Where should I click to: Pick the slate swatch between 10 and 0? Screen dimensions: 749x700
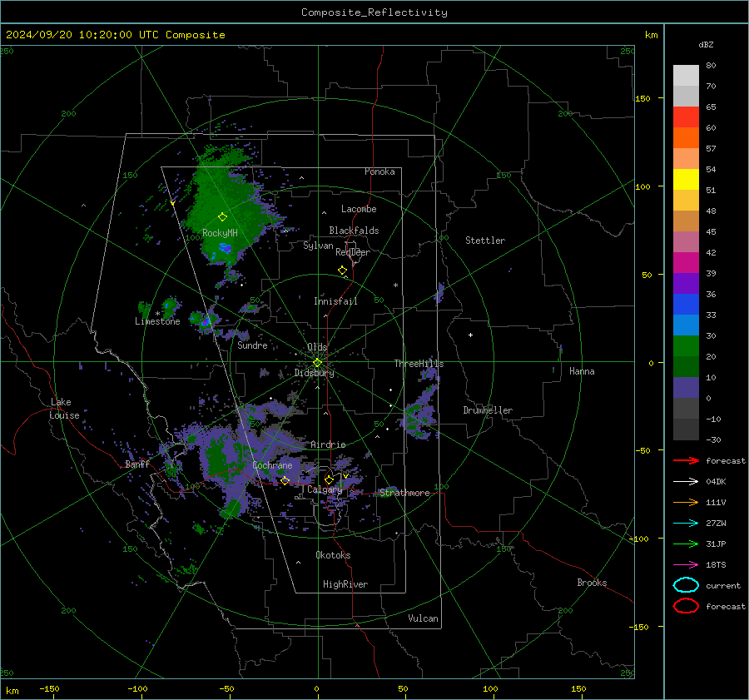tap(686, 388)
